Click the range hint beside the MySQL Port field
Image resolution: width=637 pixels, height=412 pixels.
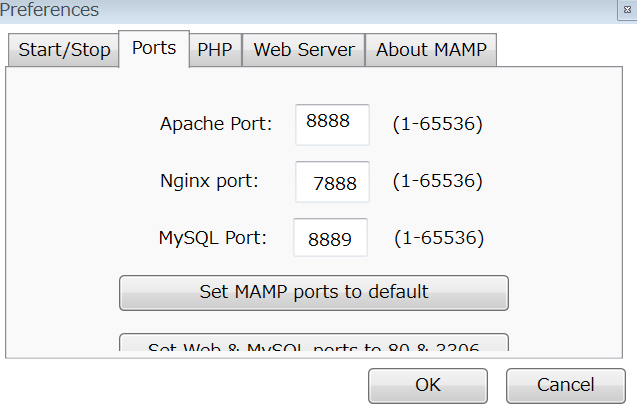pyautogui.click(x=439, y=238)
